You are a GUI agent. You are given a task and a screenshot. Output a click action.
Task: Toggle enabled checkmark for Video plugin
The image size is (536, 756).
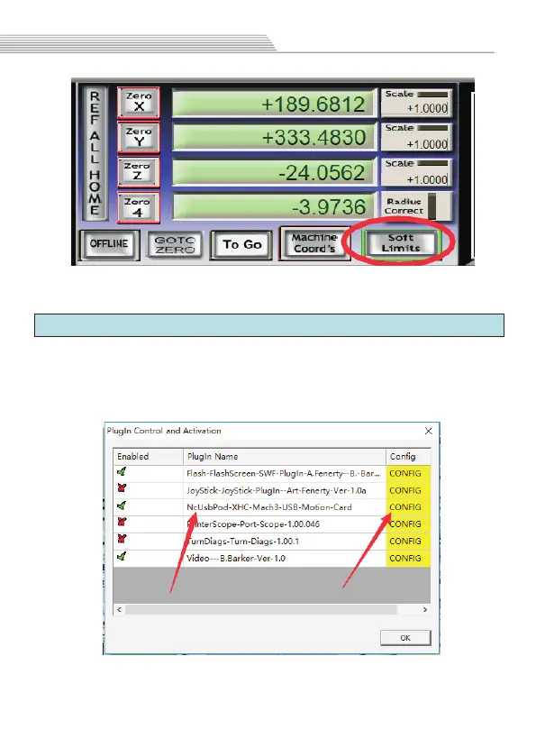pyautogui.click(x=122, y=556)
